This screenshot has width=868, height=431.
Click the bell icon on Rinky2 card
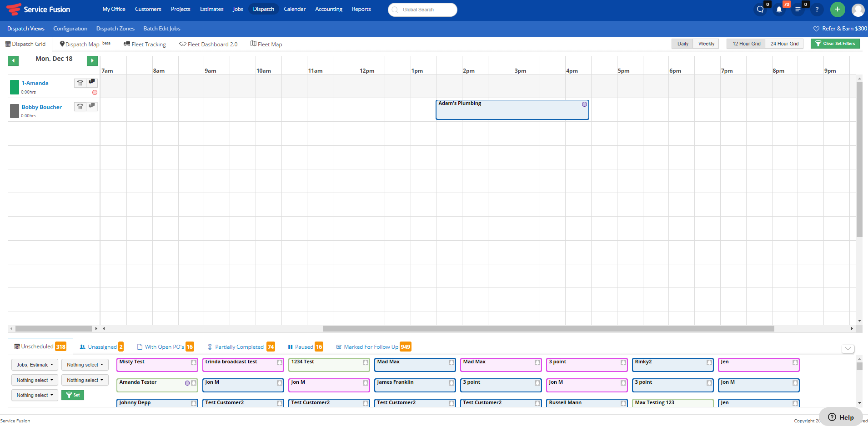(x=709, y=362)
